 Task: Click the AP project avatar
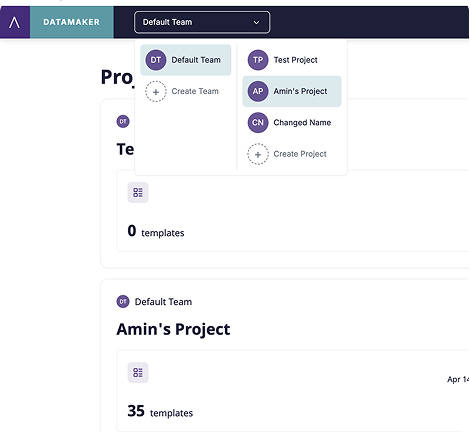[x=258, y=91]
